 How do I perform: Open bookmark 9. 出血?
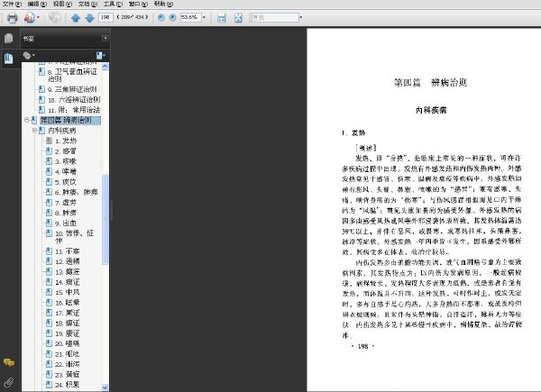pyautogui.click(x=66, y=223)
